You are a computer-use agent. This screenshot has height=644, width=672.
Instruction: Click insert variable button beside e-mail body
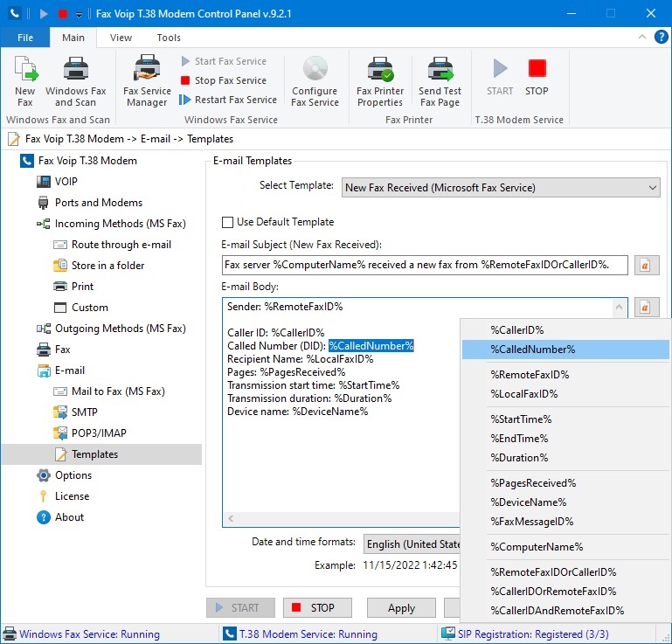(x=647, y=308)
